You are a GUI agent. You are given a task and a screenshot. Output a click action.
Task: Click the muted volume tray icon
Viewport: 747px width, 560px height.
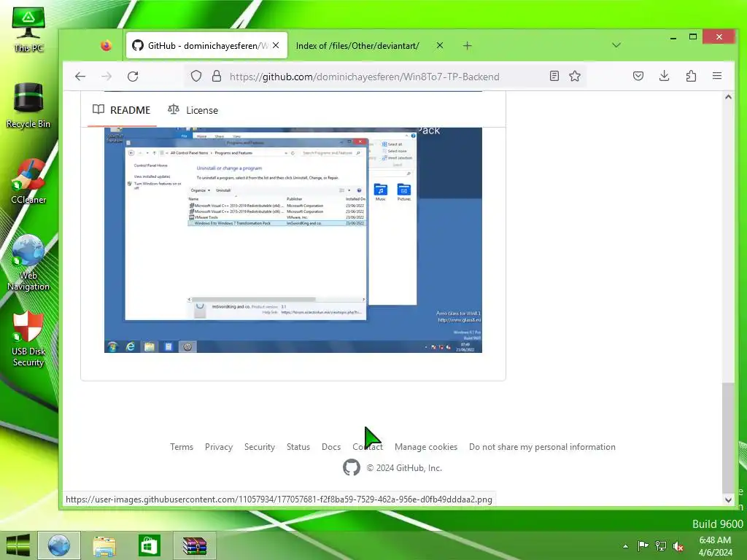(x=678, y=546)
